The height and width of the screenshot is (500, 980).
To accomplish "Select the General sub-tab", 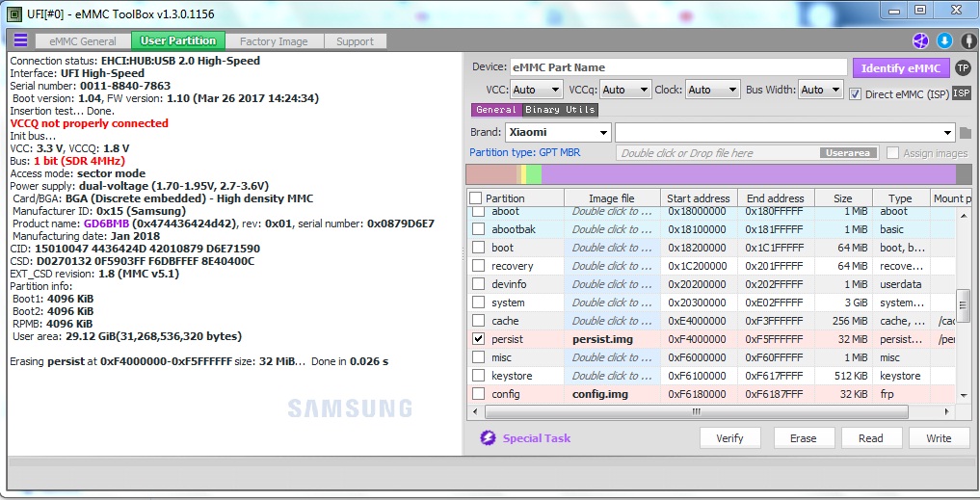I will (x=496, y=110).
